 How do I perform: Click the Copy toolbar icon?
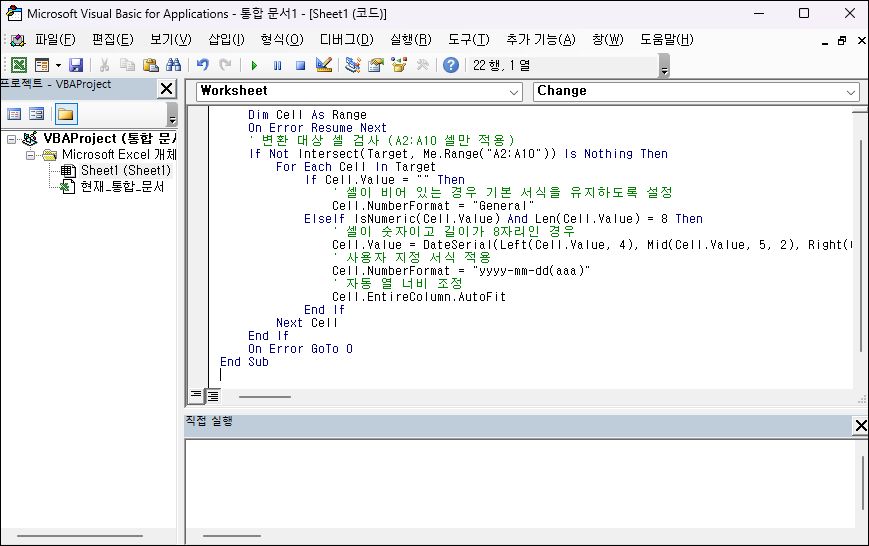click(x=127, y=65)
